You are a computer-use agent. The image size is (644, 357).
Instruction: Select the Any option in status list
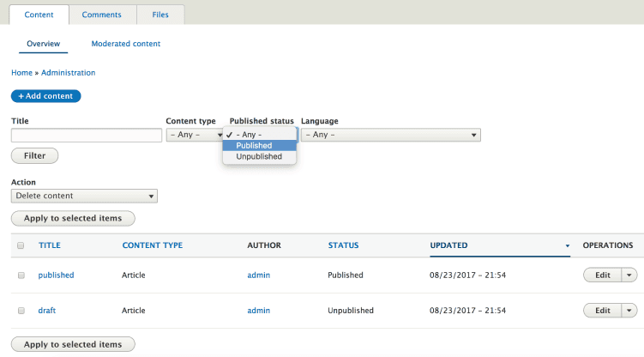pyautogui.click(x=259, y=135)
